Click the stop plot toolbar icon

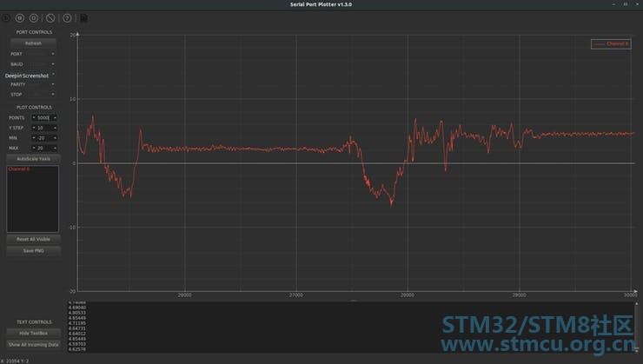coord(34,18)
